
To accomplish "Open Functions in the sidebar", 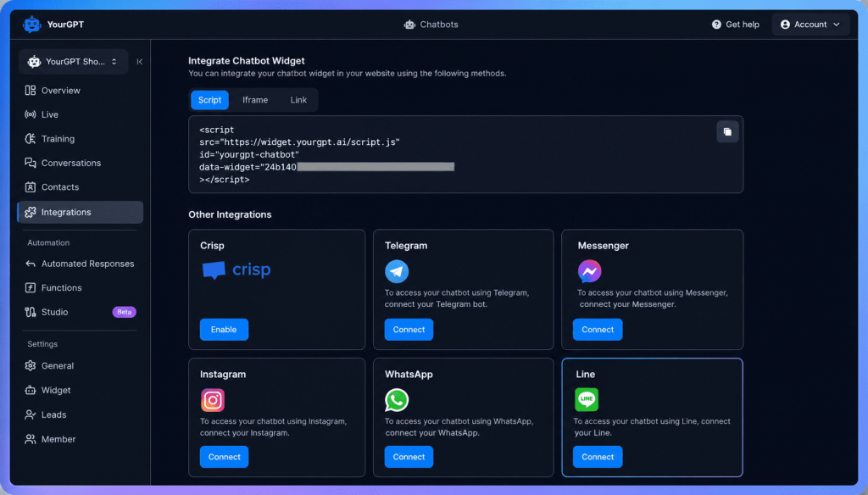I will click(81, 288).
